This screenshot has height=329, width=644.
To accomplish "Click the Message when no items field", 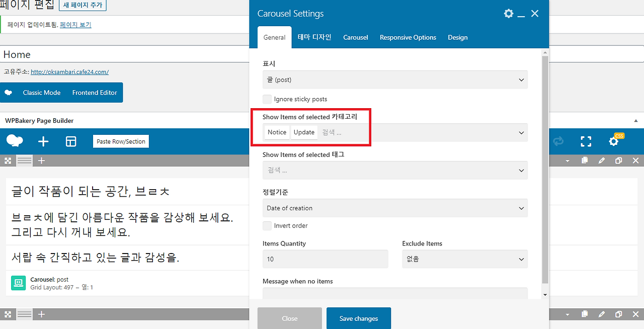I will tap(395, 293).
